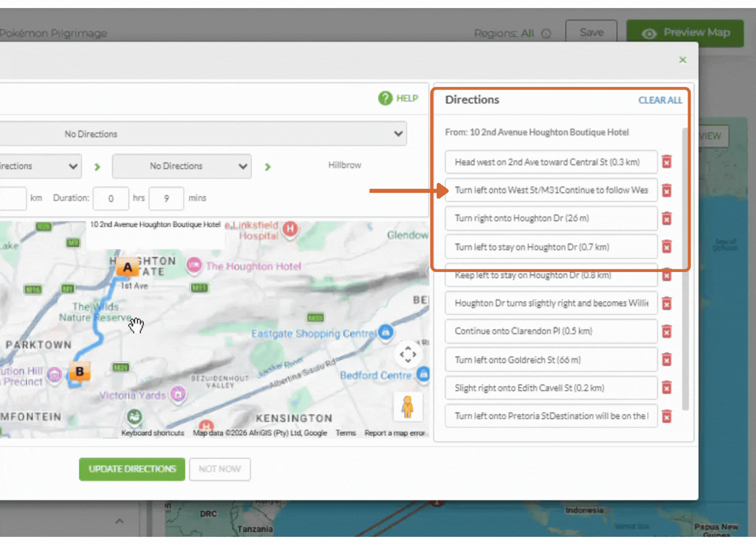Open map Keyboard shortcuts link
The image size is (756, 544).
point(153,433)
